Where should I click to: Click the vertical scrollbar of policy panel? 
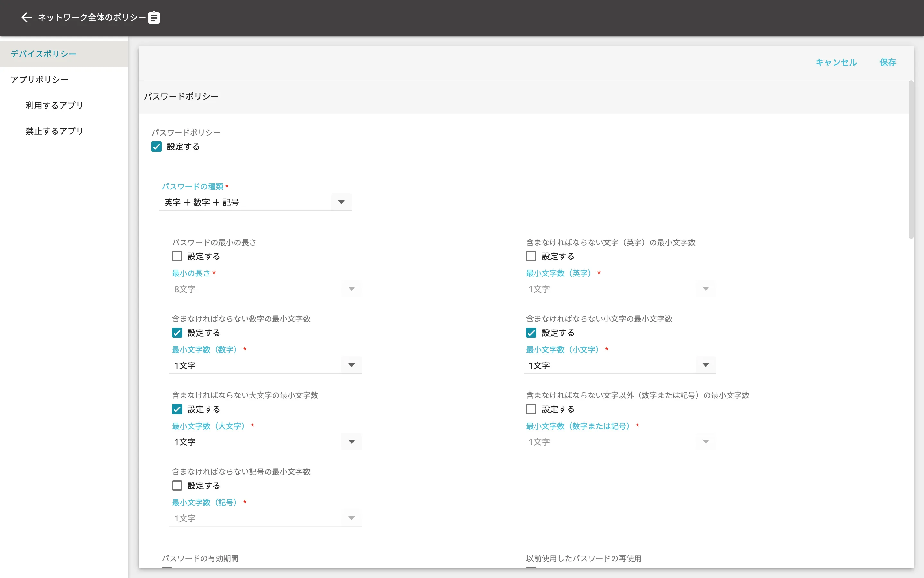911,159
